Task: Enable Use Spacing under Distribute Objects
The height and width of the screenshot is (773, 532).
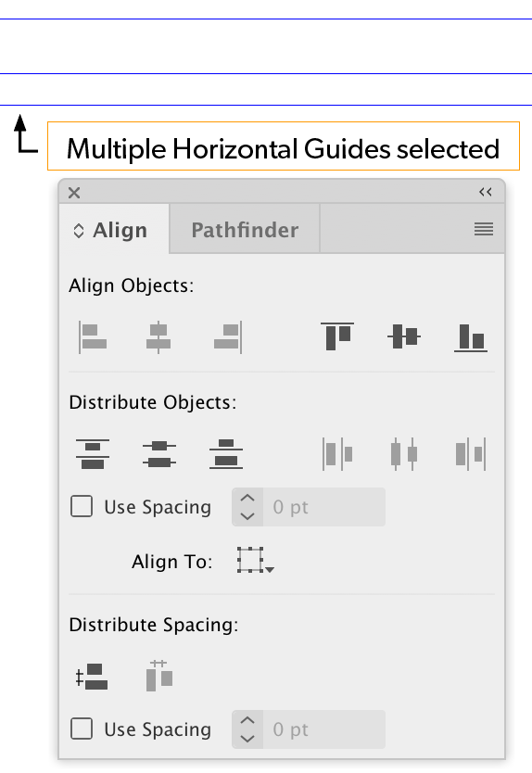Action: 82,506
